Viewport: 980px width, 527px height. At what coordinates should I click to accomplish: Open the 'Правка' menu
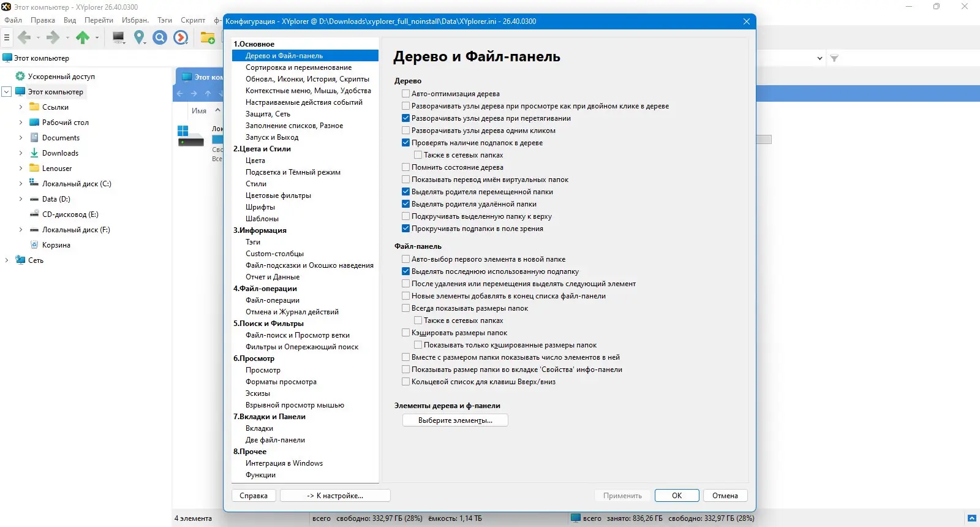[43, 20]
